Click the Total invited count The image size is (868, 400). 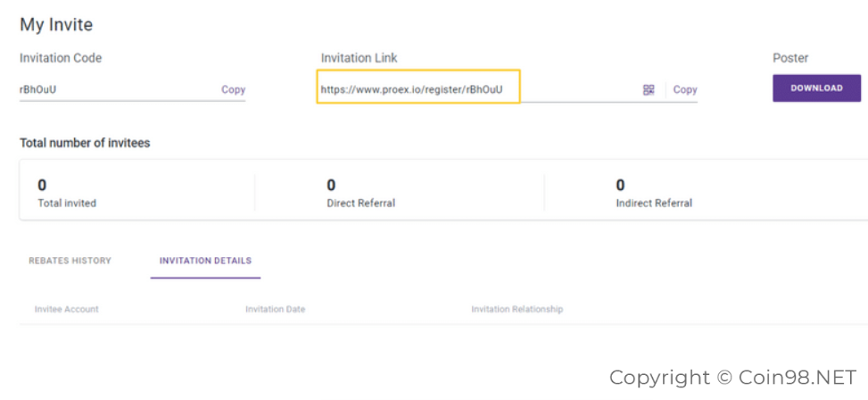coord(42,185)
